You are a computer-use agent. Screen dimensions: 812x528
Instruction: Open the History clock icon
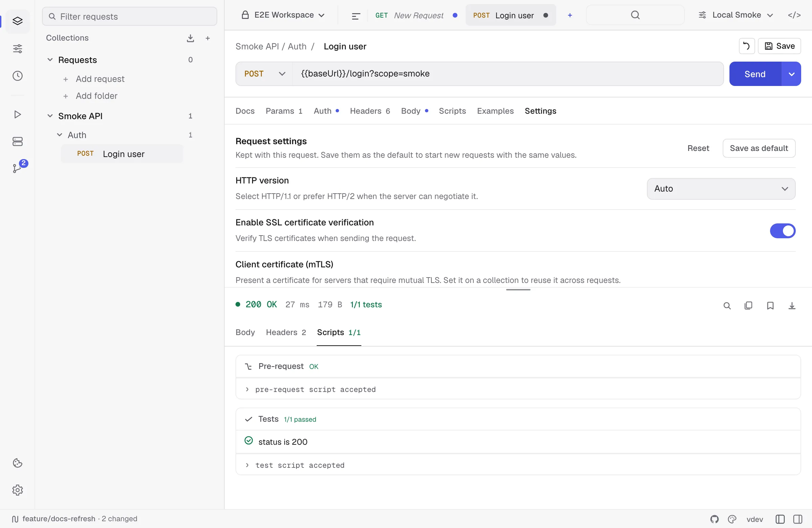17,76
